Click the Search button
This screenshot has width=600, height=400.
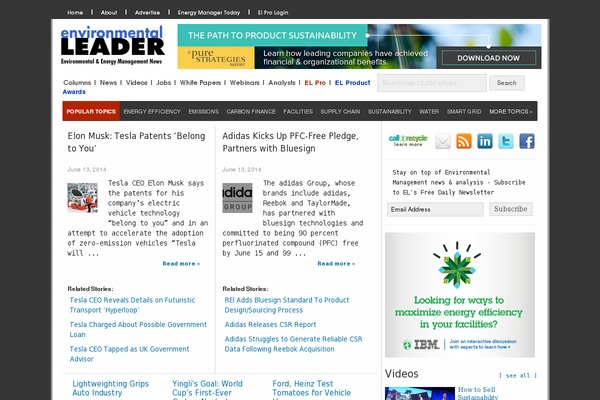click(x=507, y=83)
